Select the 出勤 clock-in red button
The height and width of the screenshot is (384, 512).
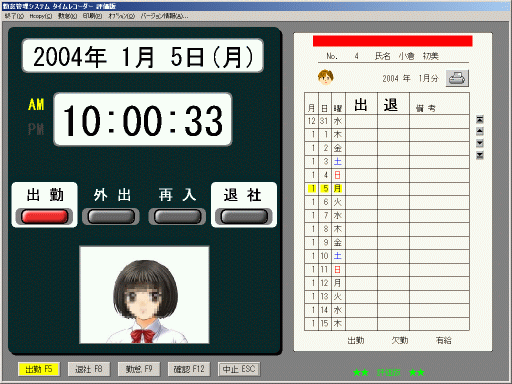pyautogui.click(x=45, y=217)
